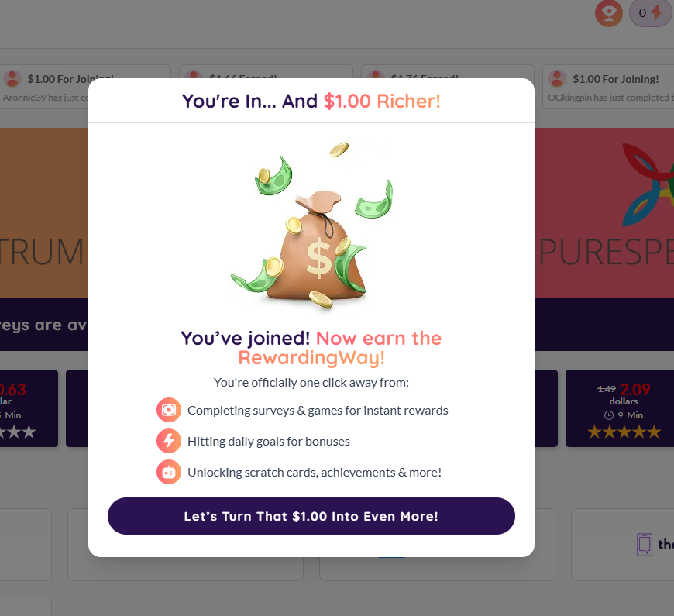Click the surveys and games cash icon
This screenshot has width=674, height=616.
(x=169, y=410)
